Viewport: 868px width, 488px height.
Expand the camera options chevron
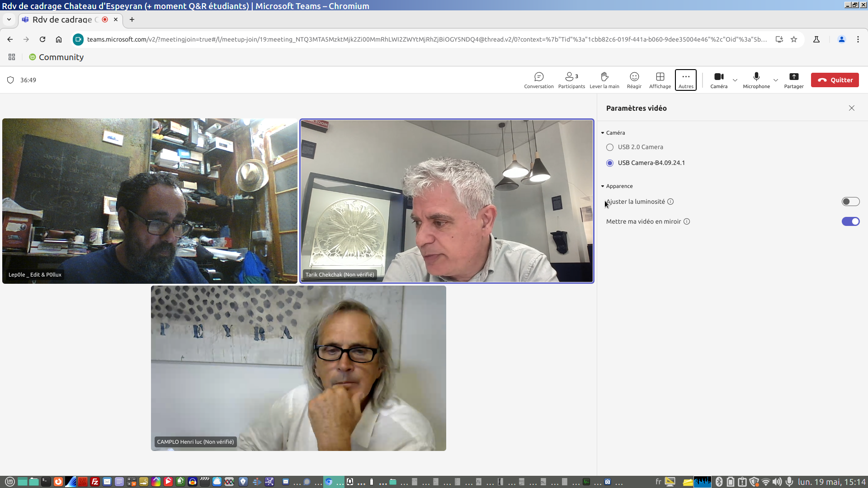click(x=735, y=80)
